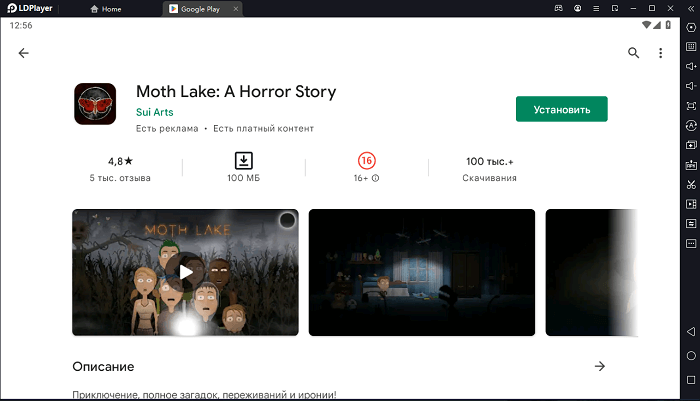
Task: Go back with the arrow icon
Action: click(x=23, y=53)
